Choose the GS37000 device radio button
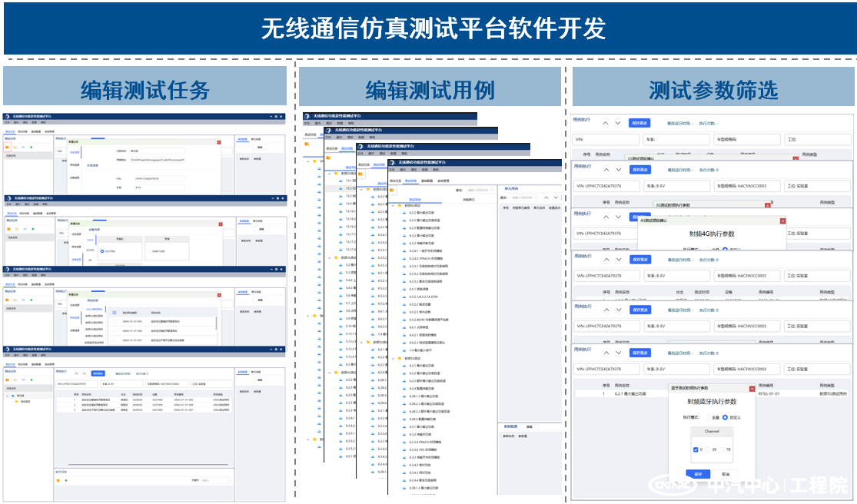Screen dimensions: 857x504 tap(102, 250)
